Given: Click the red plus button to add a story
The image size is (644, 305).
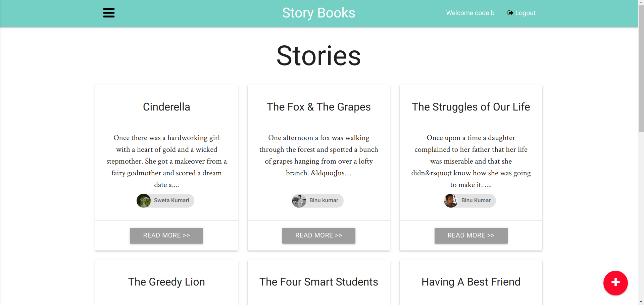Looking at the screenshot, I should pyautogui.click(x=615, y=283).
